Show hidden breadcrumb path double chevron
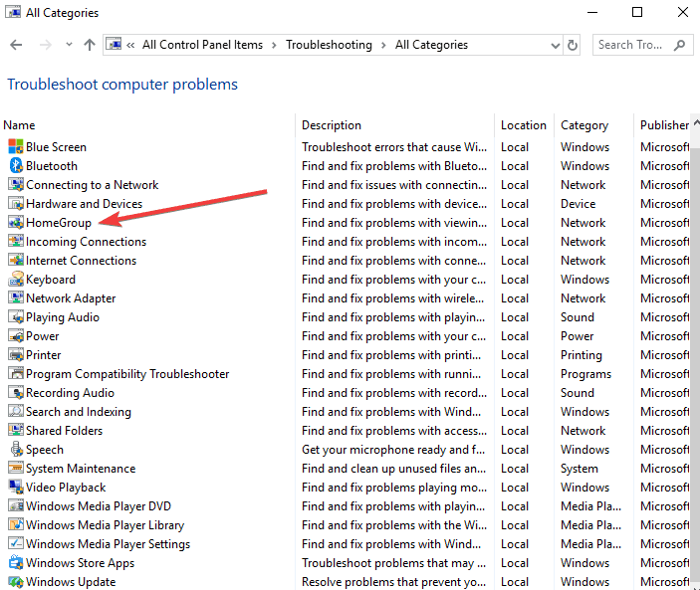Screen dimensions: 700x590 coord(130,45)
